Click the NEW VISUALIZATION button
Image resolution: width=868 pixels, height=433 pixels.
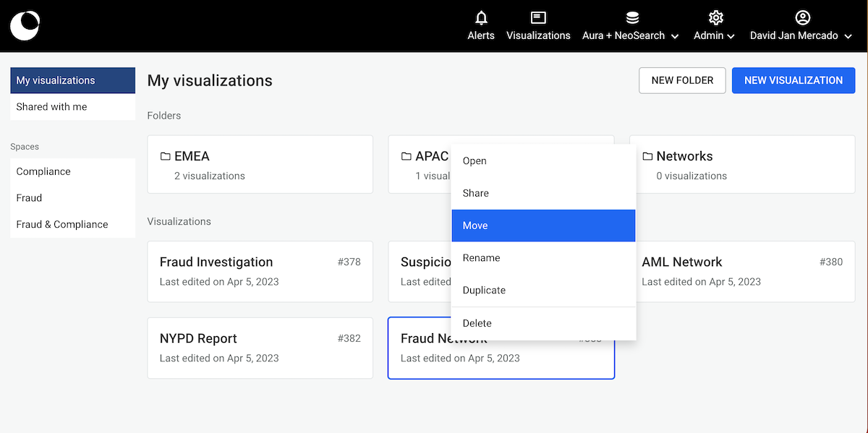(x=793, y=80)
